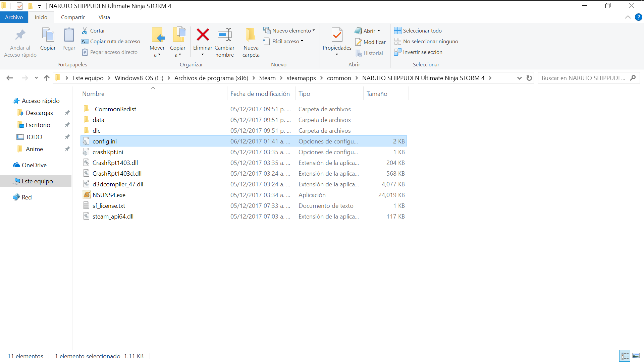Select Red network location
This screenshot has height=362, width=644.
click(x=22, y=197)
